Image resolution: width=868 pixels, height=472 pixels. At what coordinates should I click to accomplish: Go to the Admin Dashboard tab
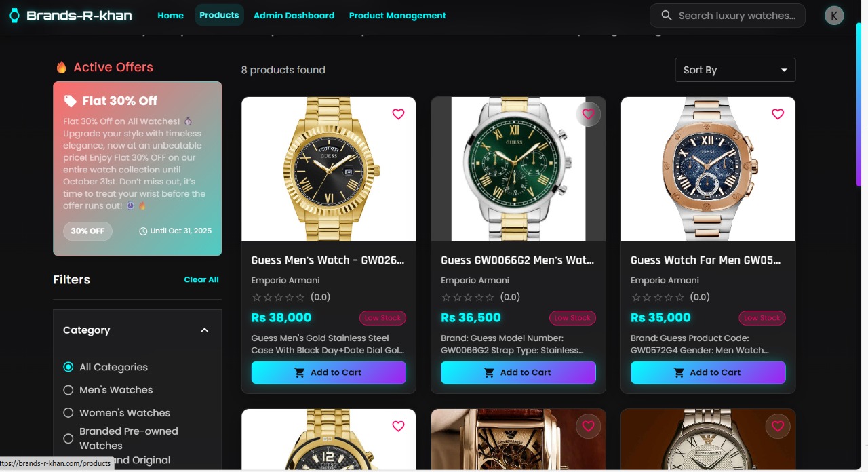coord(294,16)
